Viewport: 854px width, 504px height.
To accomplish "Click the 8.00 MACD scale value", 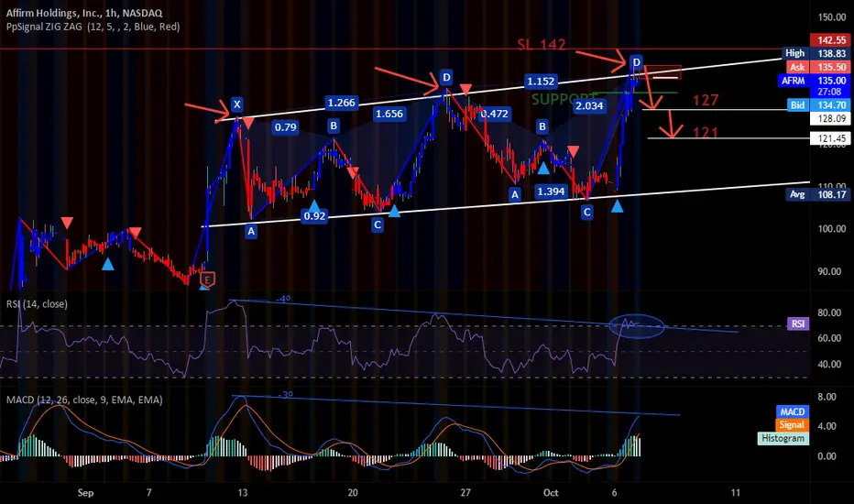I will (x=827, y=397).
